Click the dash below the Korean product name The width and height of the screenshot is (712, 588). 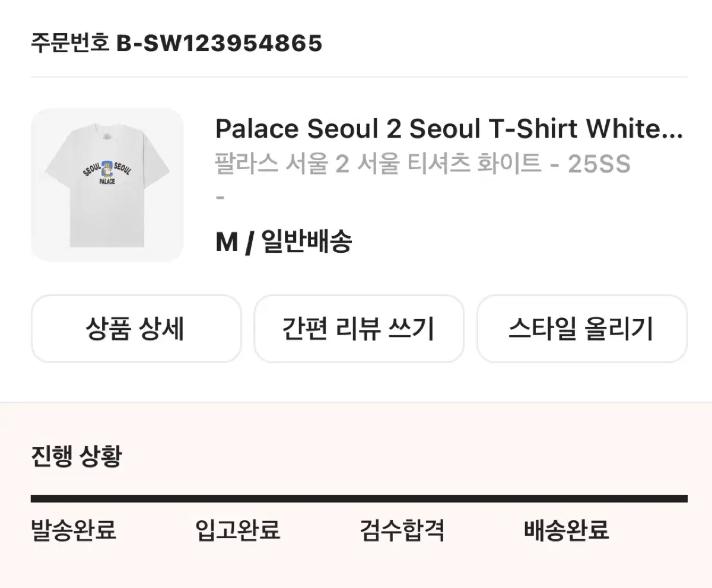tap(220, 196)
